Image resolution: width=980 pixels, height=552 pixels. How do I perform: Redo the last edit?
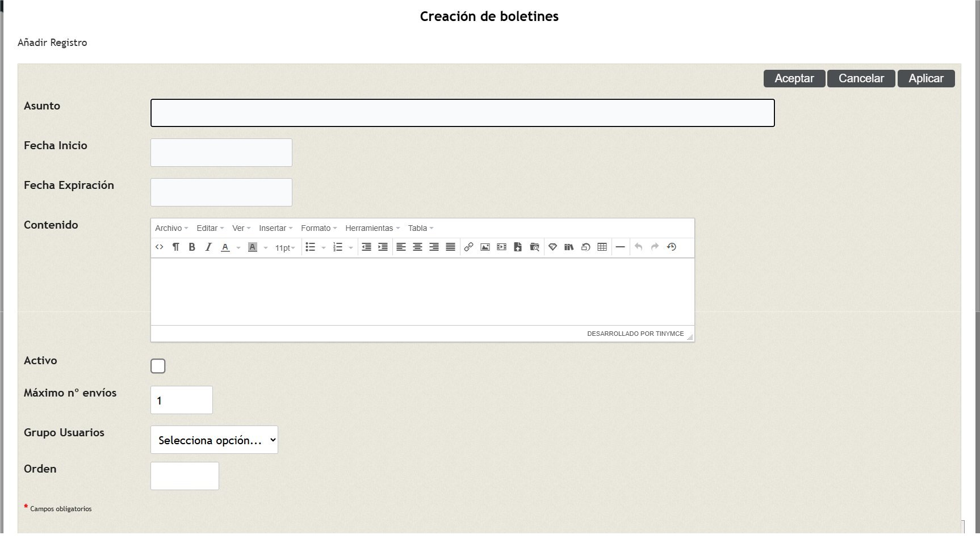tap(655, 247)
